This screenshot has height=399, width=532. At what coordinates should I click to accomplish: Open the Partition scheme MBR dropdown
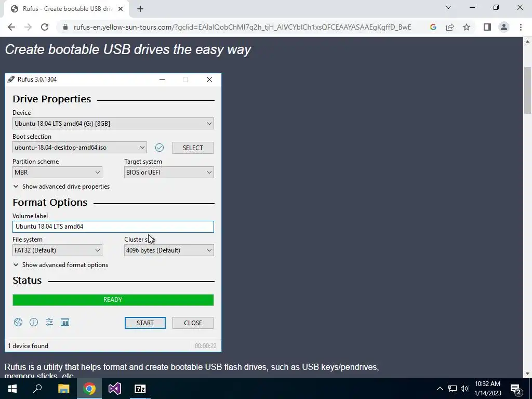click(x=57, y=172)
